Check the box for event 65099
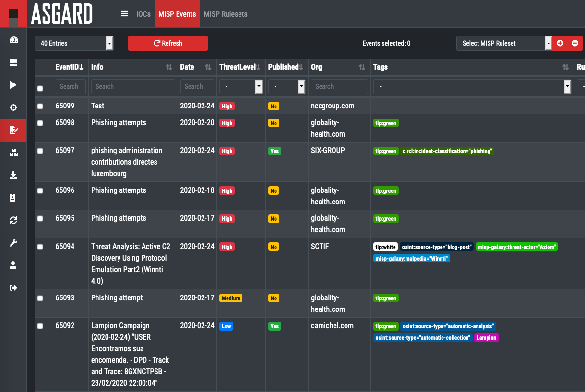The width and height of the screenshot is (585, 392). click(40, 107)
